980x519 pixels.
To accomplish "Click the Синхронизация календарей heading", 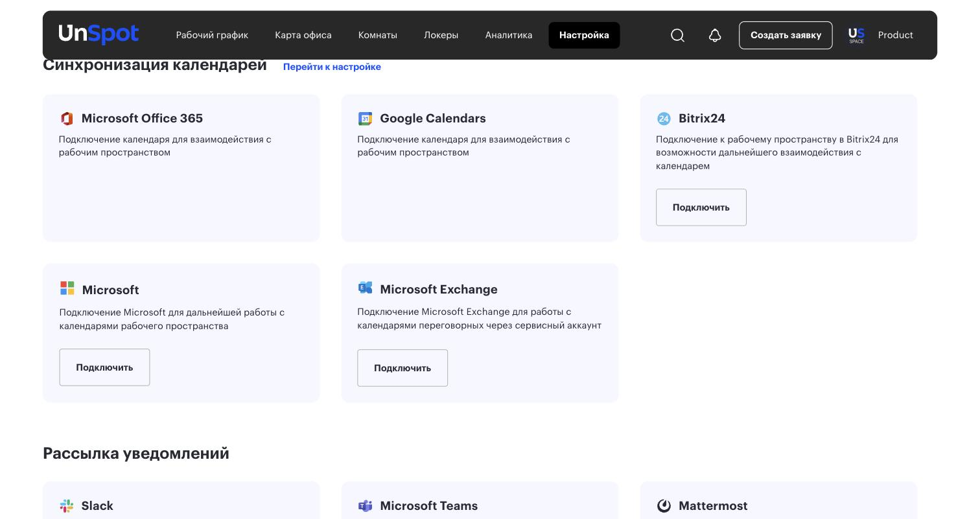I will point(155,65).
